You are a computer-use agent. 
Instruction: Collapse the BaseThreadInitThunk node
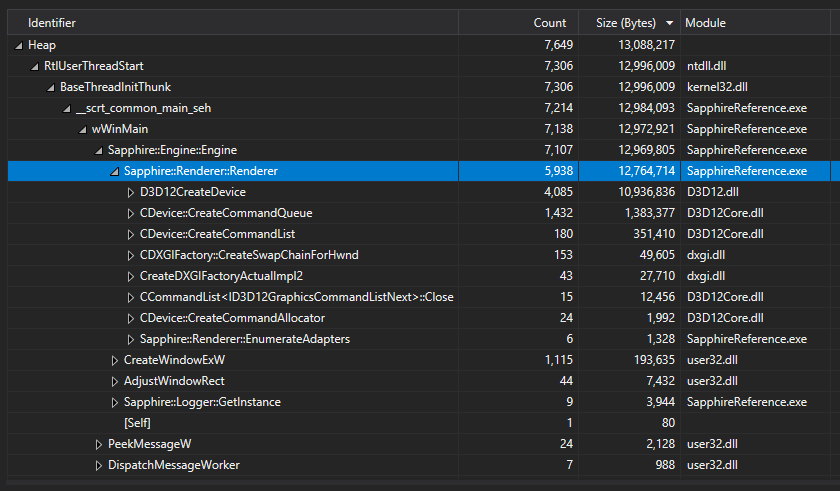(x=51, y=87)
